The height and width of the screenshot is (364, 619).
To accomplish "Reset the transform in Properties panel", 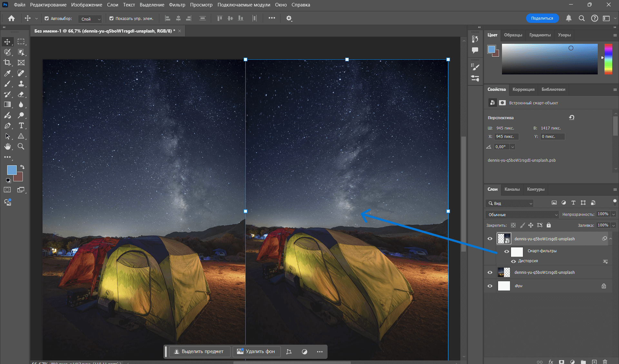I will tap(572, 118).
